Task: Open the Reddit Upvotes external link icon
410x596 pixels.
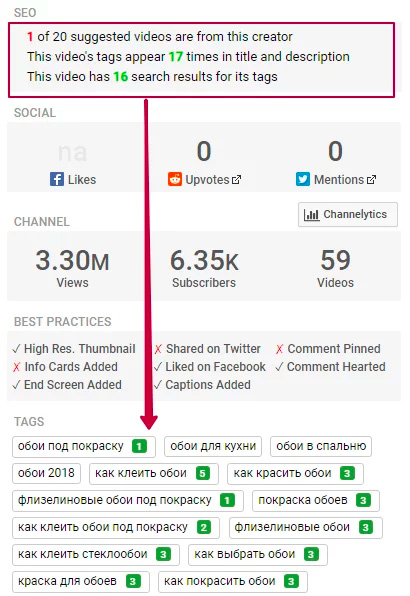Action: tap(236, 179)
